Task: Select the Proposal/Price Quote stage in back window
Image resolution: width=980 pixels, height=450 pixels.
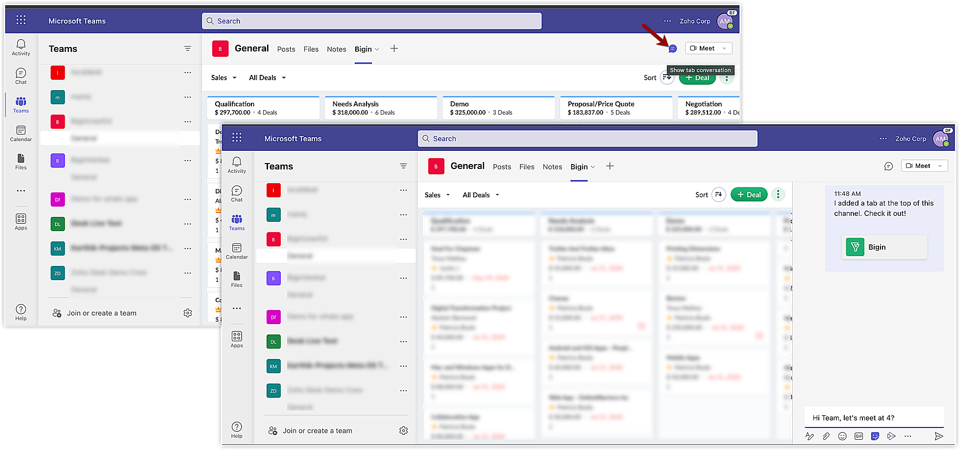Action: [x=616, y=108]
